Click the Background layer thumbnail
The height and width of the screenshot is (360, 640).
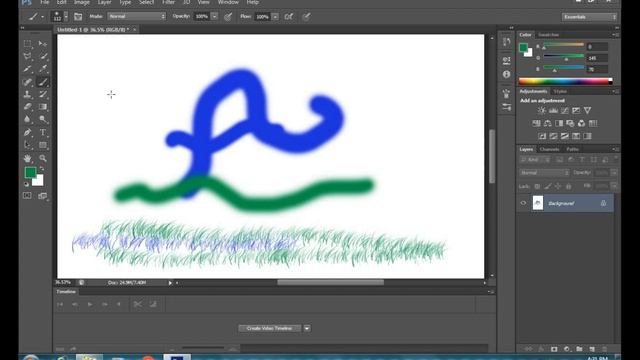coord(538,203)
